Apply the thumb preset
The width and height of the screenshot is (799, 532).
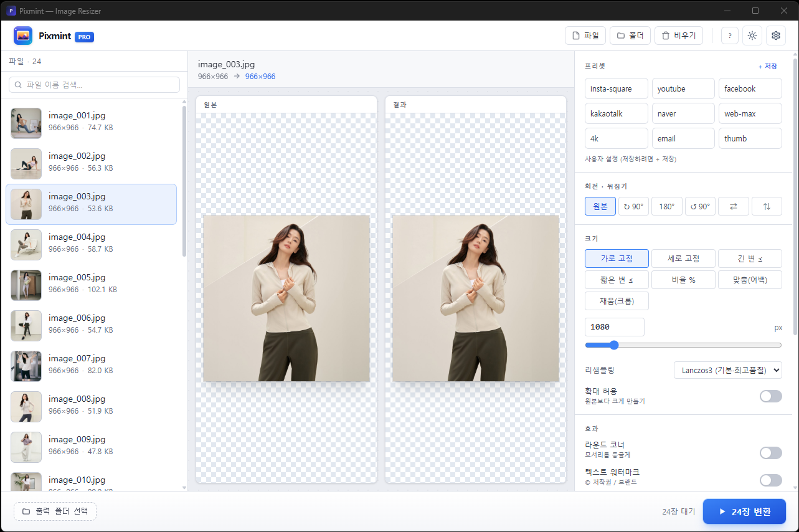[750, 138]
